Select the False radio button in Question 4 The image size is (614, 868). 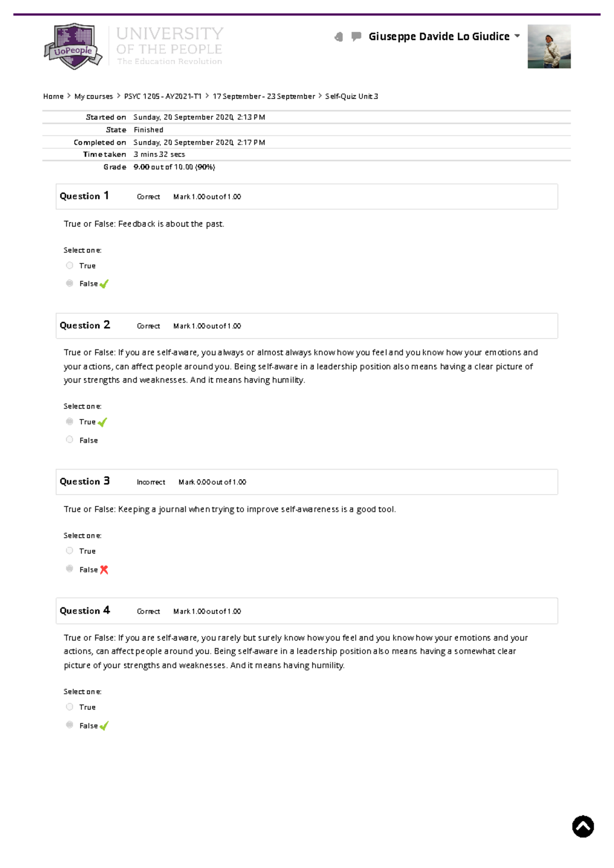coord(69,724)
